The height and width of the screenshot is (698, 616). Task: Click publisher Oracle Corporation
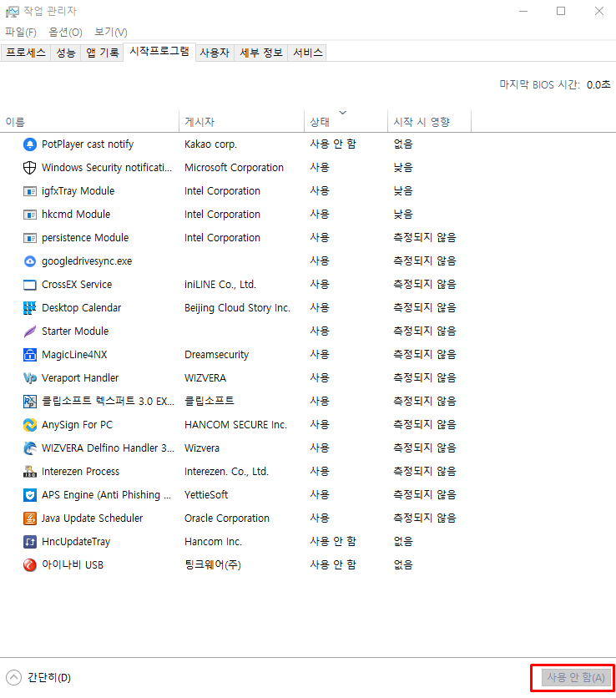point(227,518)
